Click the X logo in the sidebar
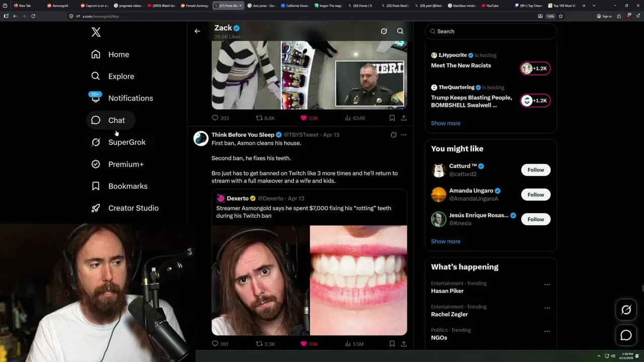 [96, 32]
